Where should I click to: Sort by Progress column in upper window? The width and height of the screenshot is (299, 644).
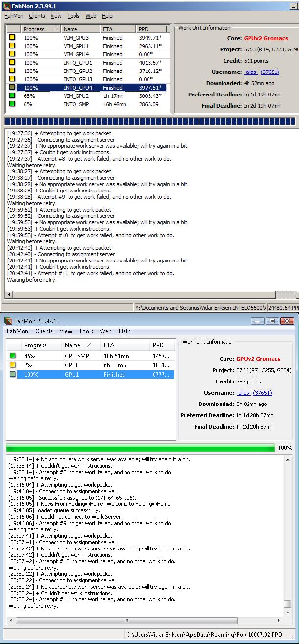click(41, 29)
